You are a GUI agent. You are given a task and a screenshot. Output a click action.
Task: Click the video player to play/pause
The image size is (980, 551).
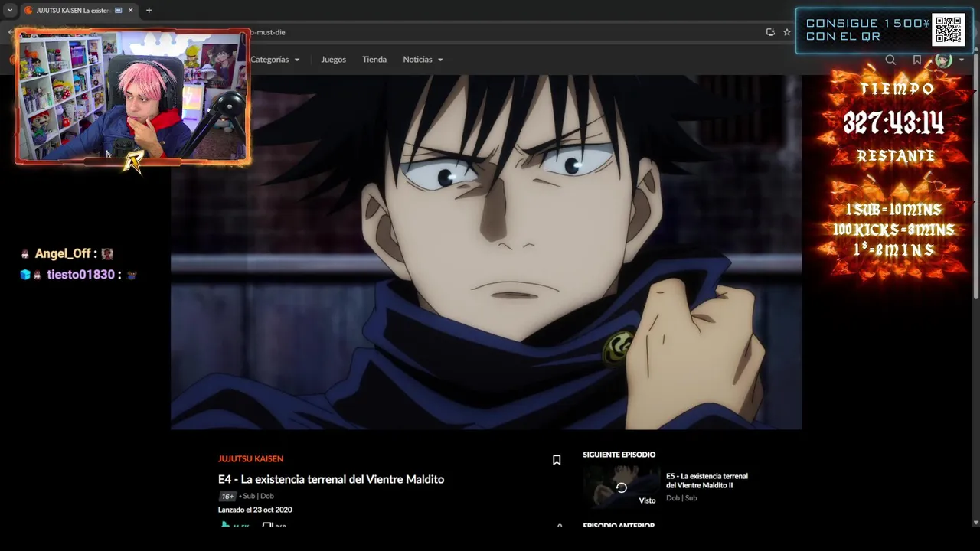pos(486,253)
